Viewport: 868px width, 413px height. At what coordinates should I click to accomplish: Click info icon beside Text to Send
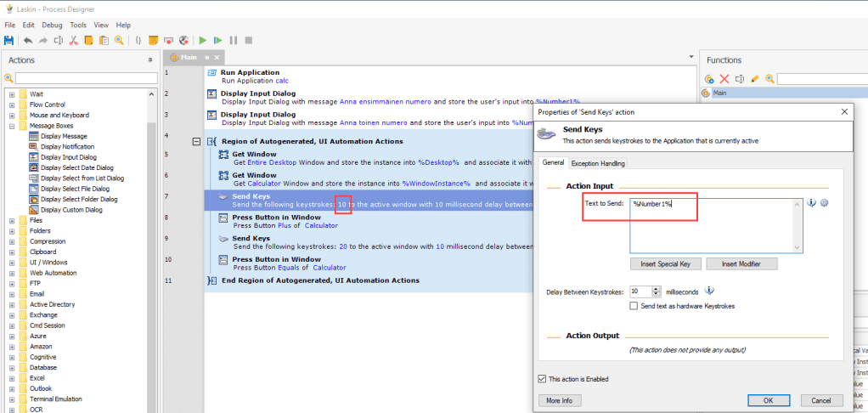[x=811, y=202]
